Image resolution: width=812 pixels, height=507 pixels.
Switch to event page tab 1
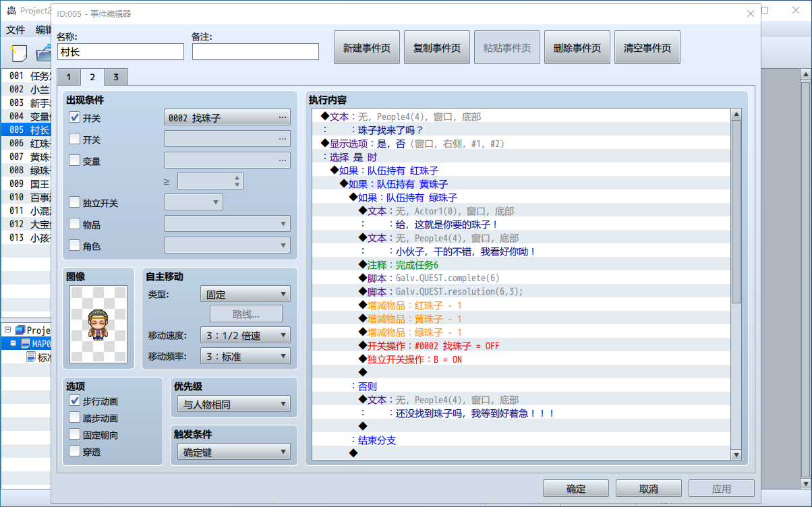point(68,77)
